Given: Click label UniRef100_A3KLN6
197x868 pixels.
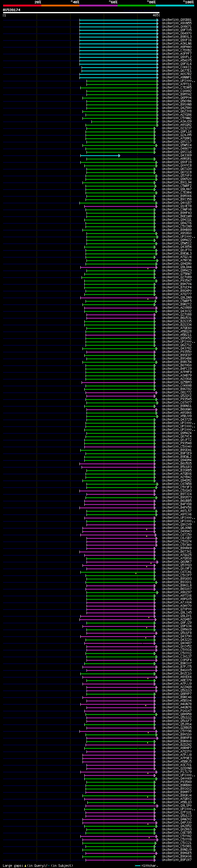Looking at the screenshot, I should click(x=177, y=43).
